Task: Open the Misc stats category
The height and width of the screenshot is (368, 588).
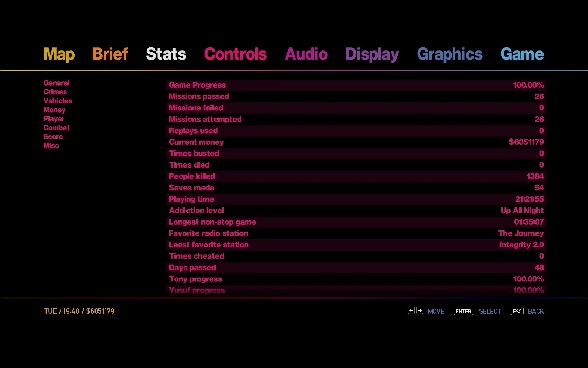Action: coord(51,146)
